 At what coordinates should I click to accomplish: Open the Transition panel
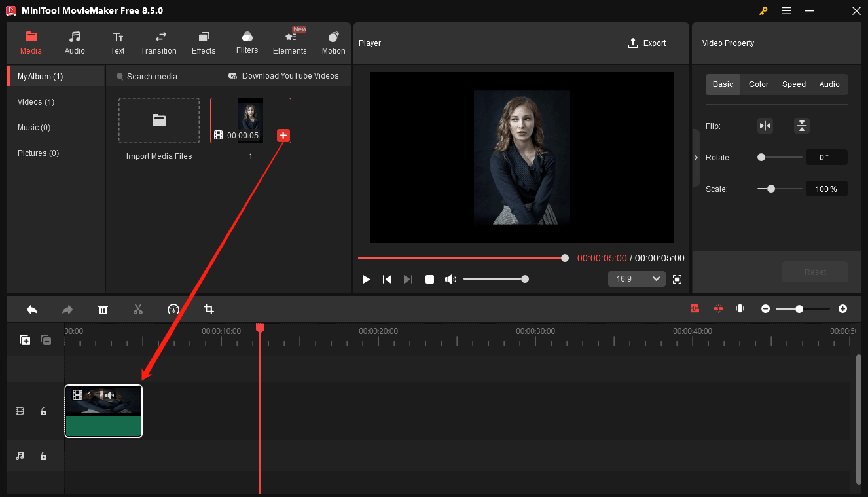158,42
